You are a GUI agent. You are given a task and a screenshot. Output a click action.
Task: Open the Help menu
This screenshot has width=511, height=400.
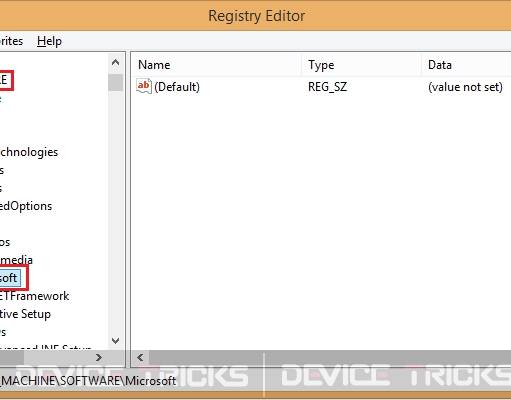click(49, 41)
